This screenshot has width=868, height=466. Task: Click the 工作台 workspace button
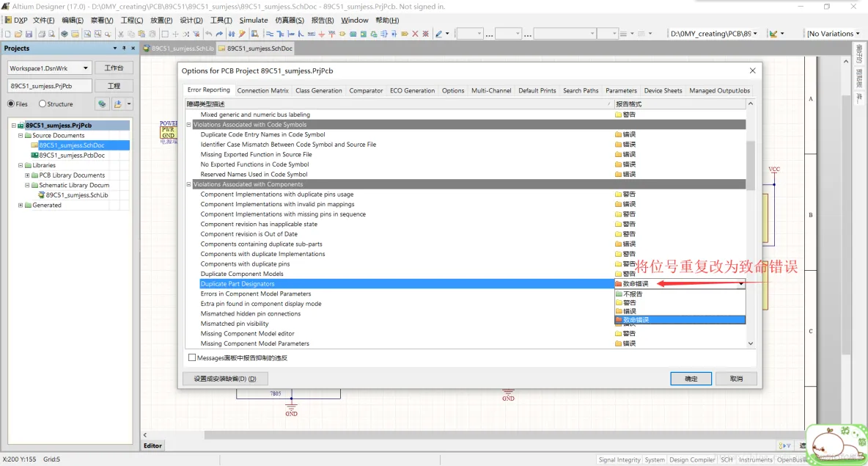click(x=114, y=68)
